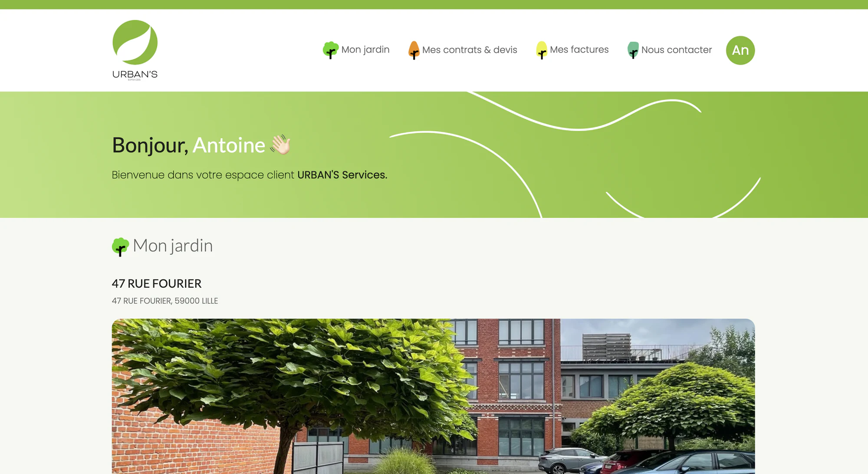
Task: Open Mes factures page
Action: point(579,49)
